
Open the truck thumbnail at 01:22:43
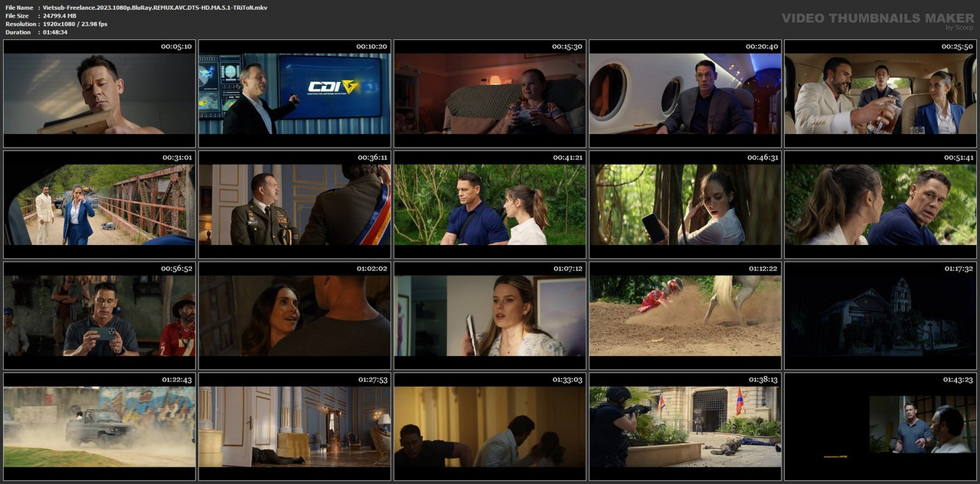100,427
